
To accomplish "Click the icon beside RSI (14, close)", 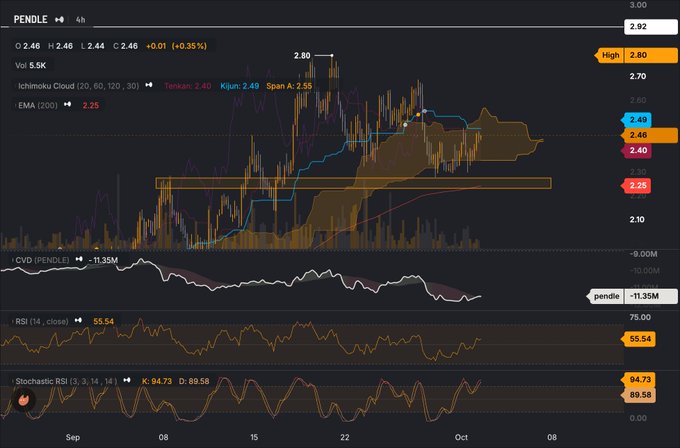I will (x=78, y=320).
